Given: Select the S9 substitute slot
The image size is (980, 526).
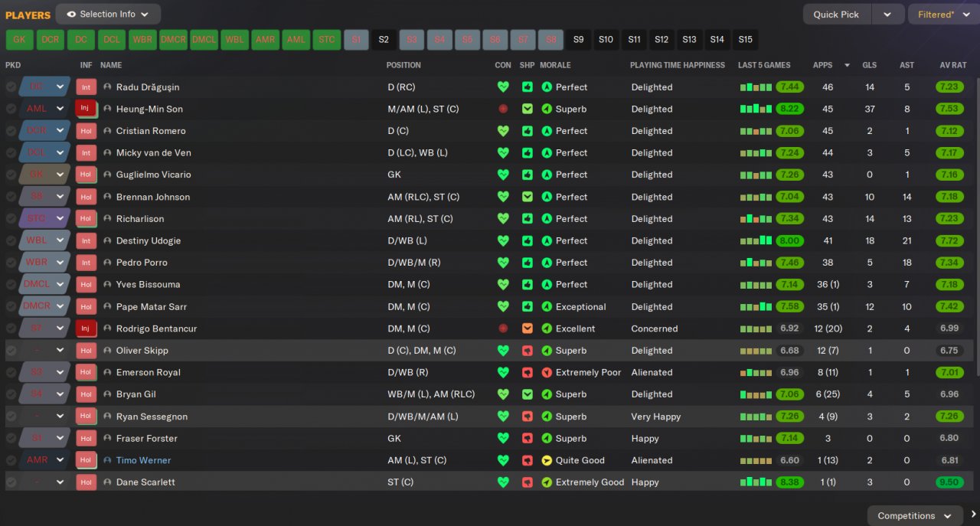Looking at the screenshot, I should (x=579, y=40).
